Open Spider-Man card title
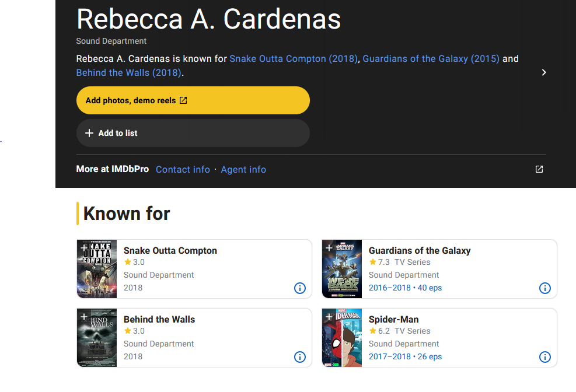 pos(393,319)
